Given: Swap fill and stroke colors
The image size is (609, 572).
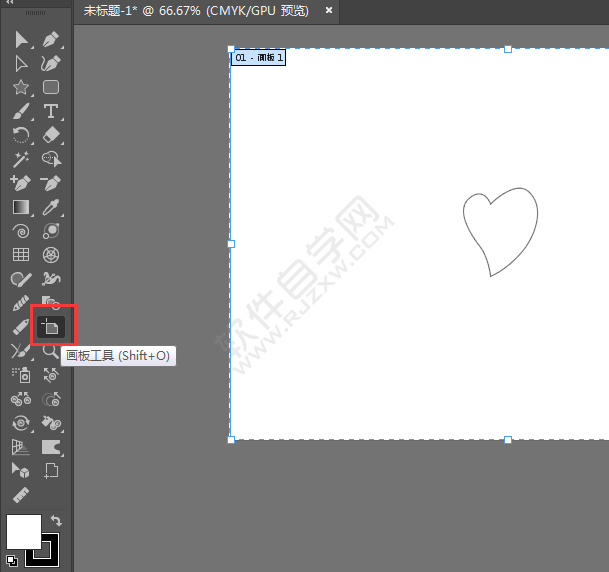Looking at the screenshot, I should tap(56, 520).
